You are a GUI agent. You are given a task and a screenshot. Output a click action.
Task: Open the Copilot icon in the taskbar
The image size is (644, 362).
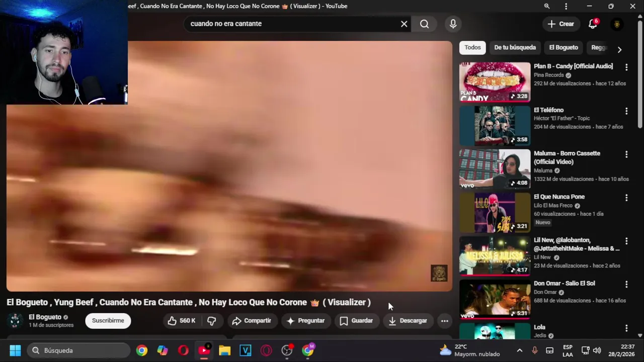tap(163, 350)
